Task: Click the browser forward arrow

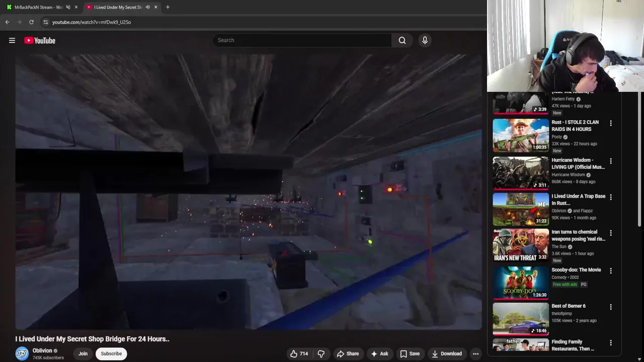Action: (x=19, y=22)
